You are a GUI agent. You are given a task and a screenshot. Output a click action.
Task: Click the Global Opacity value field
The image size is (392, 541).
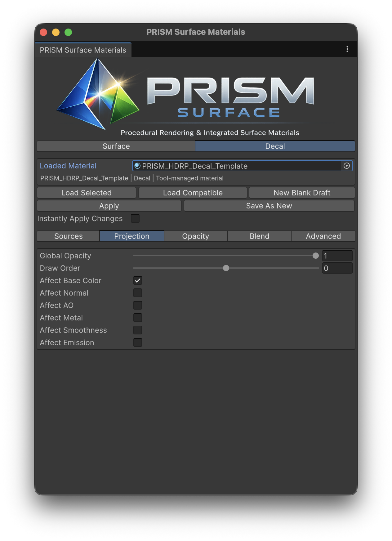337,256
